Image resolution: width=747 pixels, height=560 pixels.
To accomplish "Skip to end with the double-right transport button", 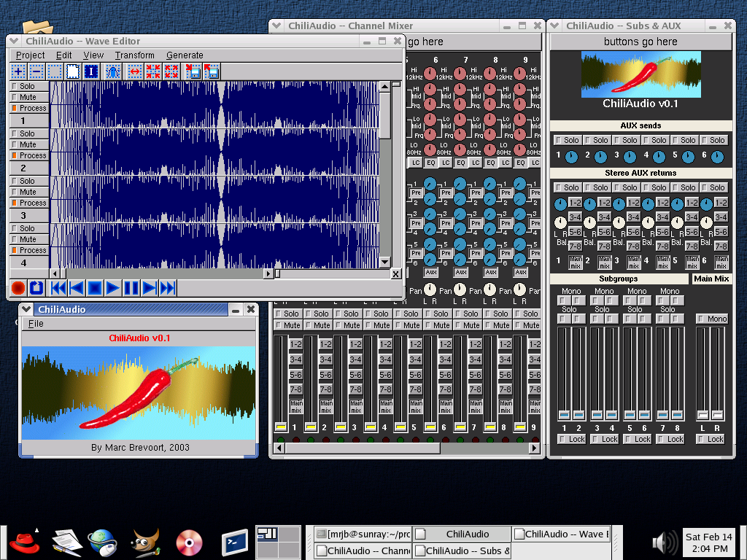I will click(167, 288).
